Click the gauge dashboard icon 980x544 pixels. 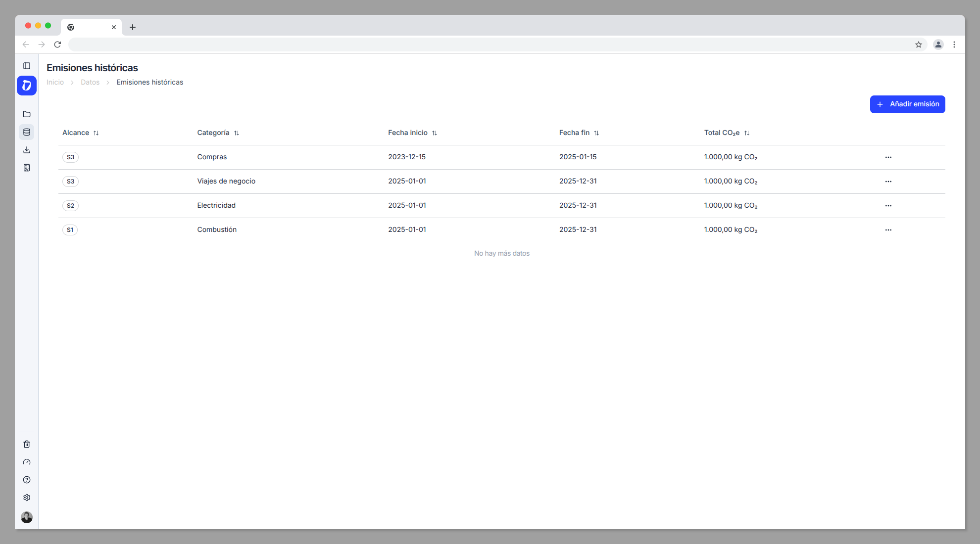(x=27, y=462)
